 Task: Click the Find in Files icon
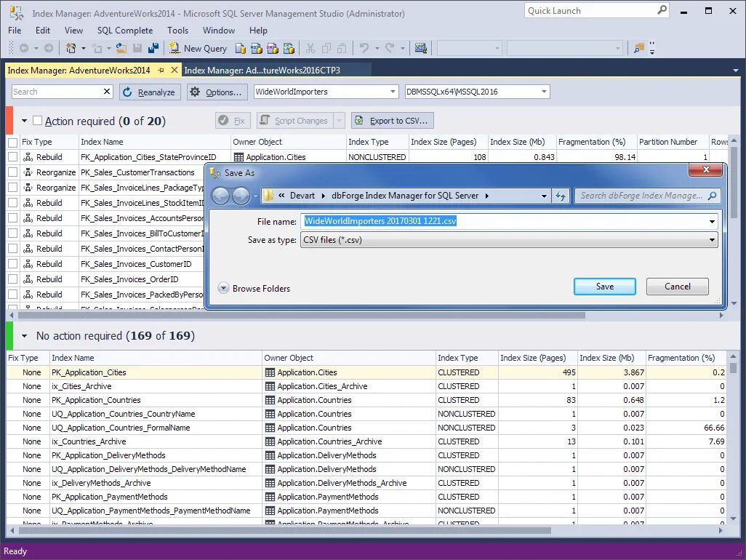(639, 48)
